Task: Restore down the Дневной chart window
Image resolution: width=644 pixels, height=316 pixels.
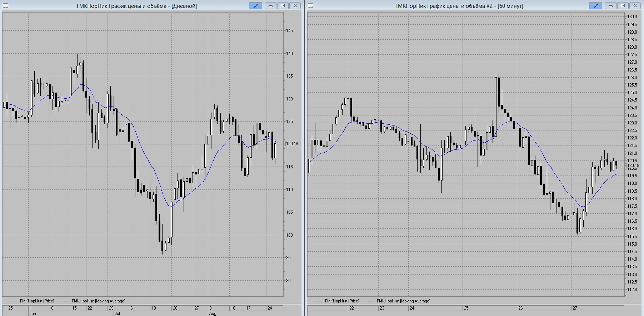Action: pyautogui.click(x=283, y=6)
